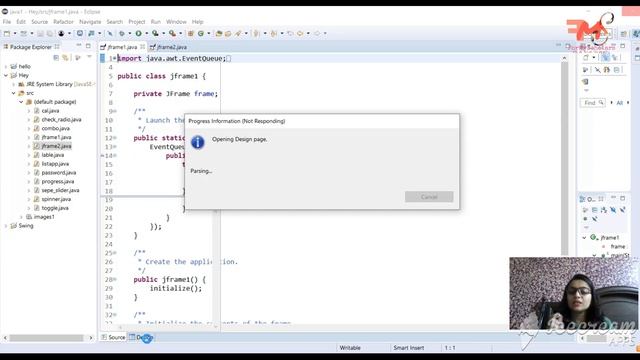Collapse the (default package) node
This screenshot has height=360, width=640.
coord(21,102)
